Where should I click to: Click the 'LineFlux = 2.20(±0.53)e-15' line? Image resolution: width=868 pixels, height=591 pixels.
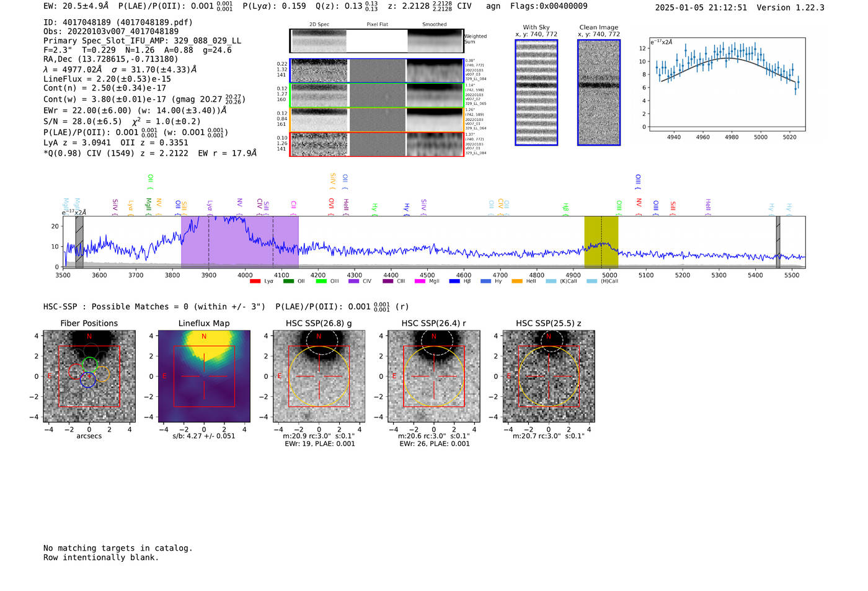point(107,79)
